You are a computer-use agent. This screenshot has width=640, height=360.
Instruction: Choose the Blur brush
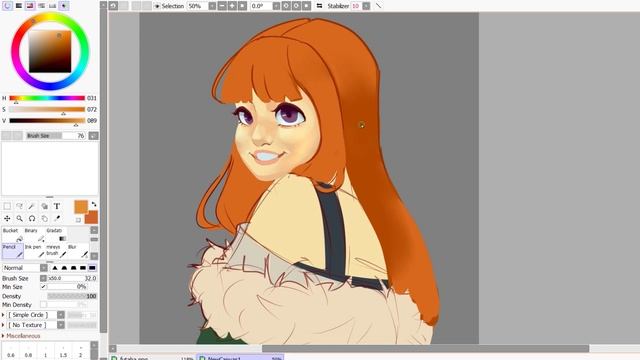[x=78, y=251]
